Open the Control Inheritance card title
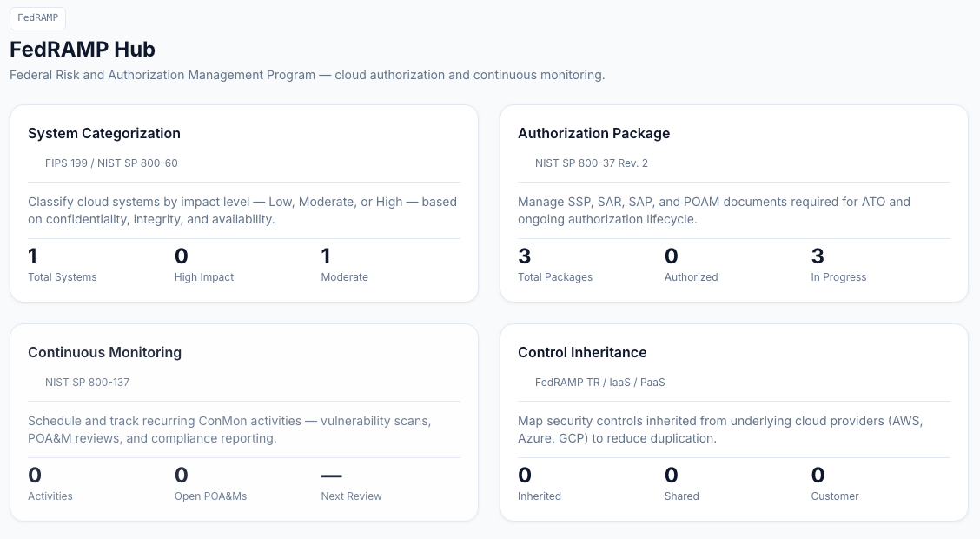The height and width of the screenshot is (539, 980). click(x=582, y=352)
